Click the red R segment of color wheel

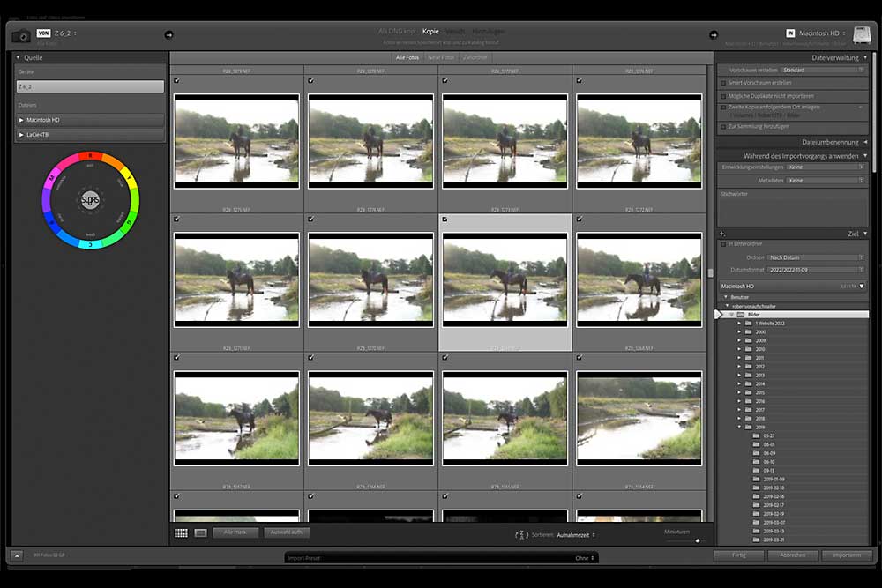pyautogui.click(x=90, y=155)
